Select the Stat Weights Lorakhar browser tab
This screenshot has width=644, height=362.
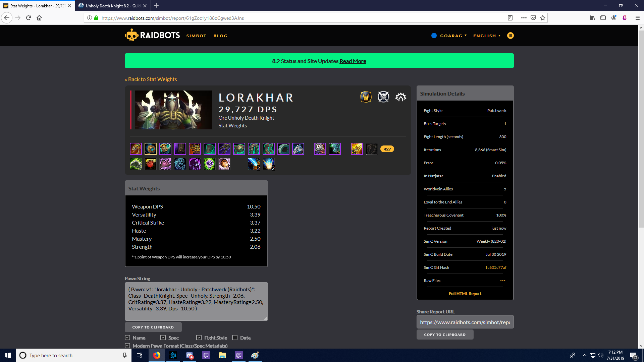pyautogui.click(x=37, y=6)
